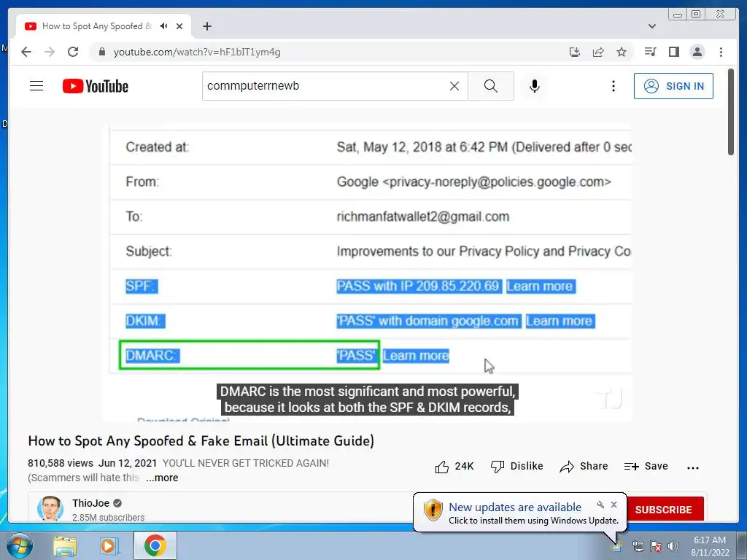This screenshot has width=747, height=560.
Task: Toggle the Chrome side panel icon
Action: coord(673,52)
